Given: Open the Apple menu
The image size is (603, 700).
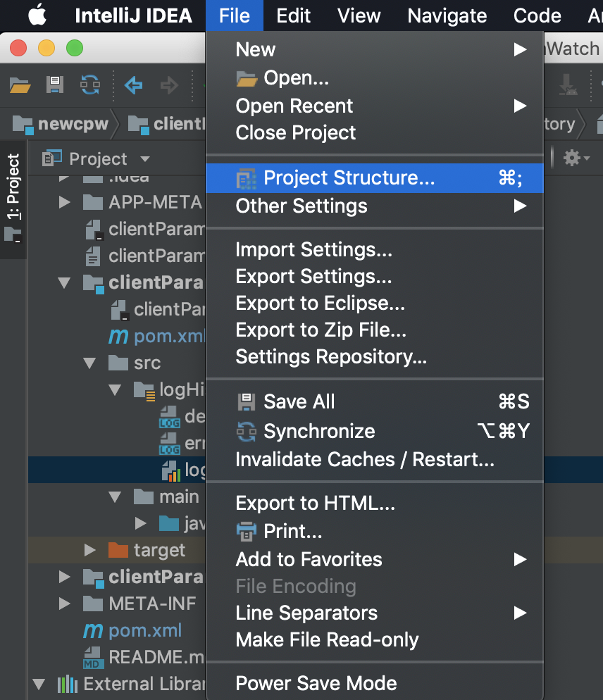Looking at the screenshot, I should click(37, 15).
